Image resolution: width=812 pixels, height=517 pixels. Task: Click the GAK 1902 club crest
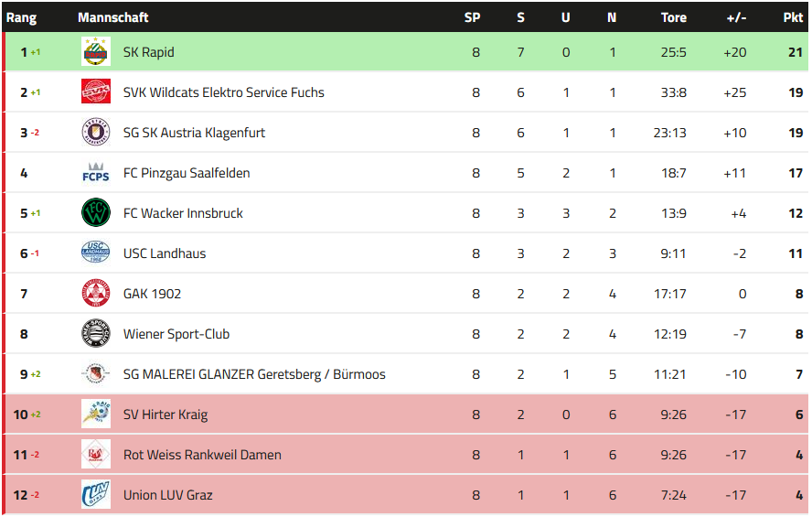pyautogui.click(x=95, y=294)
